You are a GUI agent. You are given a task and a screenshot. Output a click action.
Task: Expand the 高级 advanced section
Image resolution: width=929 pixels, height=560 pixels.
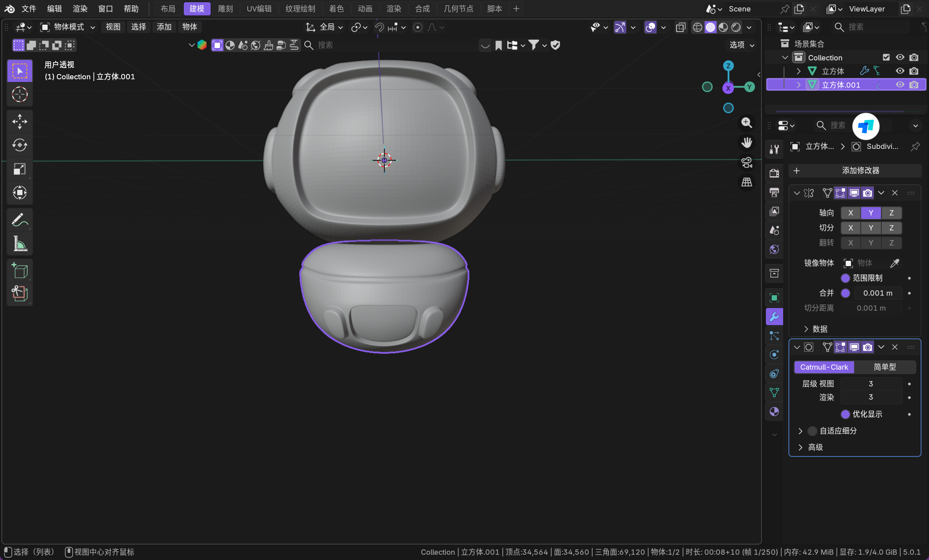(x=800, y=447)
